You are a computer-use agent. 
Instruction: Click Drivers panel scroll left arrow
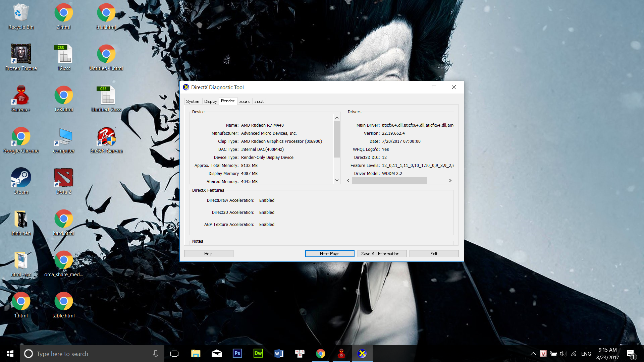click(x=348, y=180)
